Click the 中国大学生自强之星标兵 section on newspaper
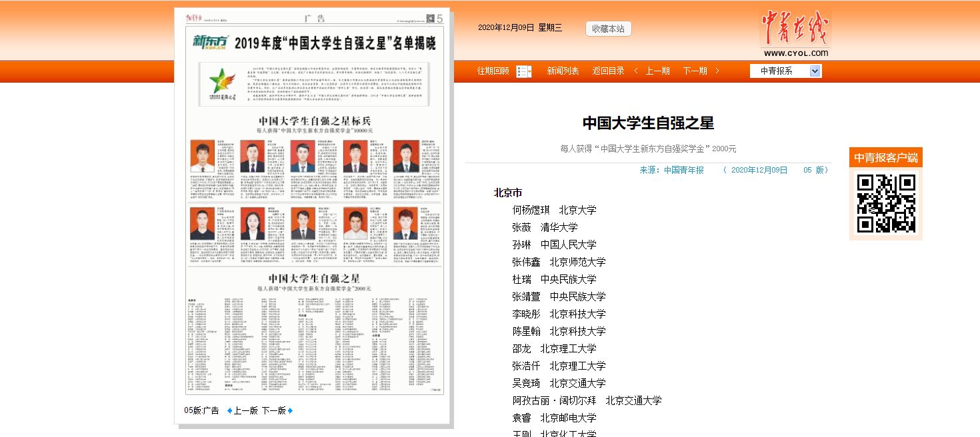 [x=314, y=121]
